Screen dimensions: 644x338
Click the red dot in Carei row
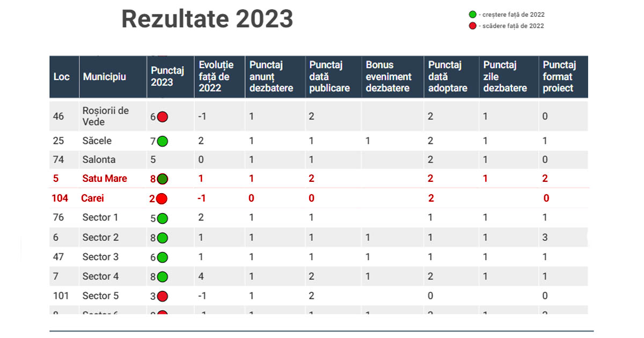[161, 199]
